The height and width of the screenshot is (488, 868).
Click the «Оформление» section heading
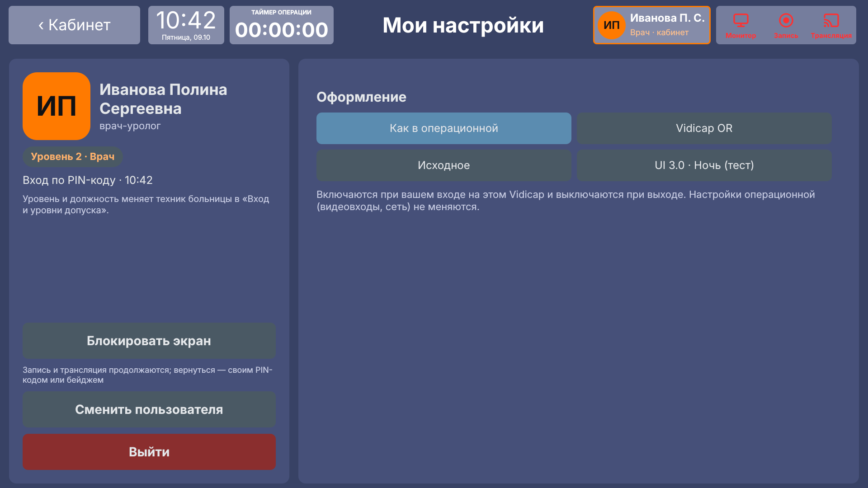(361, 97)
